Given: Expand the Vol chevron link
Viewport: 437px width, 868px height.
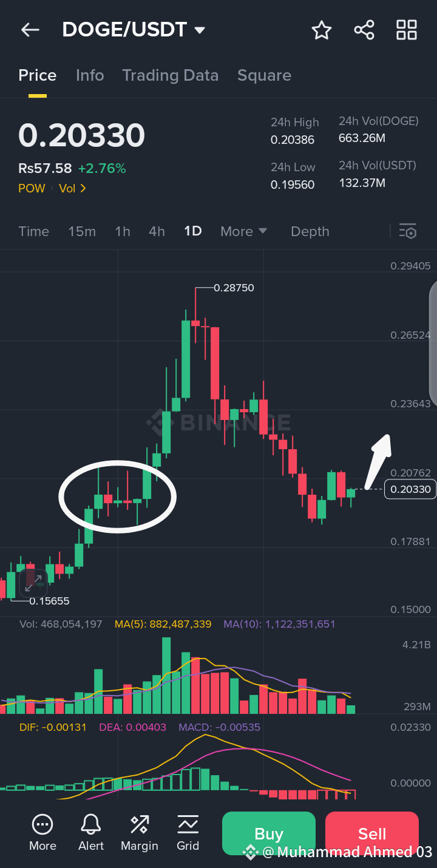Looking at the screenshot, I should 73,189.
